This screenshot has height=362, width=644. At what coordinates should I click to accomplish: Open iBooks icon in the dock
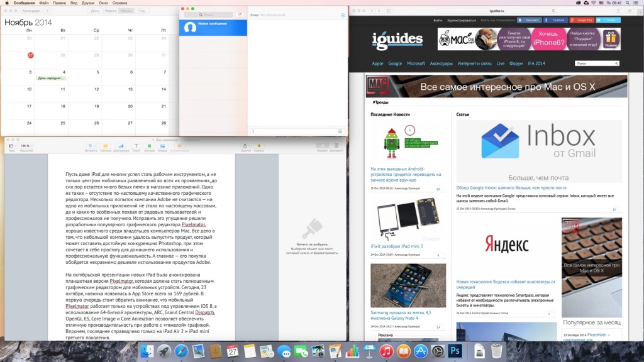[x=404, y=351]
